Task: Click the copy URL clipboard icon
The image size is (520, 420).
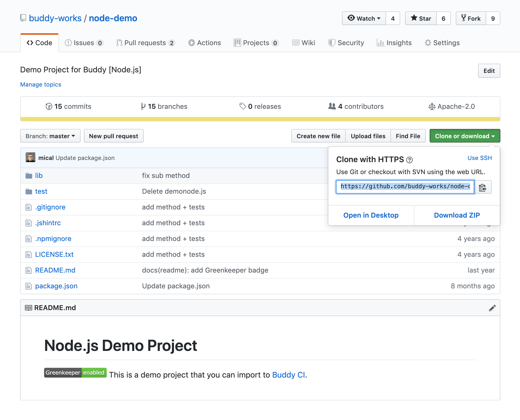Action: tap(483, 187)
